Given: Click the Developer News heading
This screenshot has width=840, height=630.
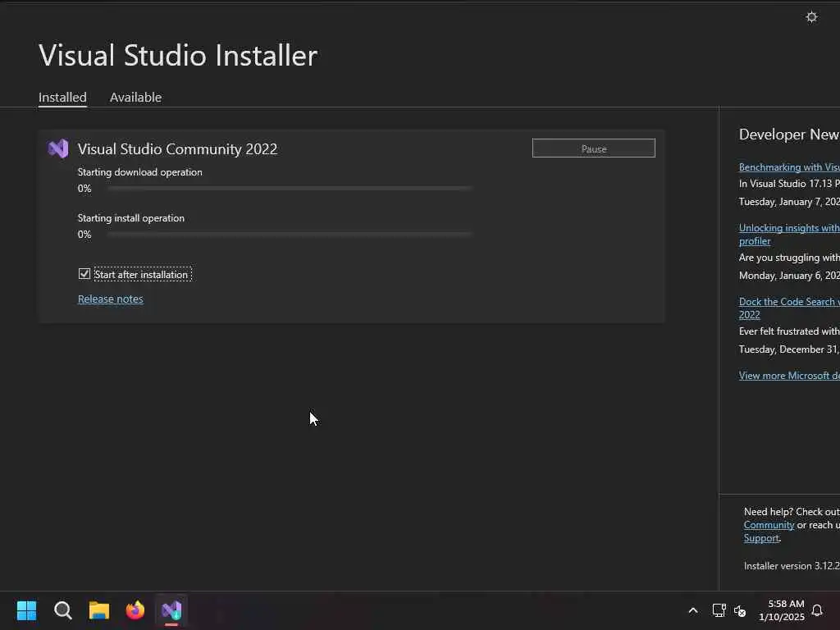Looking at the screenshot, I should (789, 135).
